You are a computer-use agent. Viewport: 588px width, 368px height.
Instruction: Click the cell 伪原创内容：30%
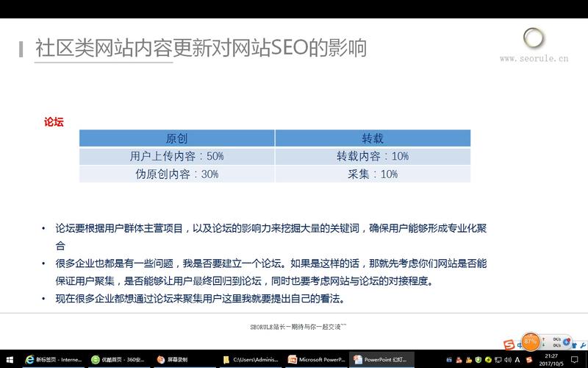point(176,174)
